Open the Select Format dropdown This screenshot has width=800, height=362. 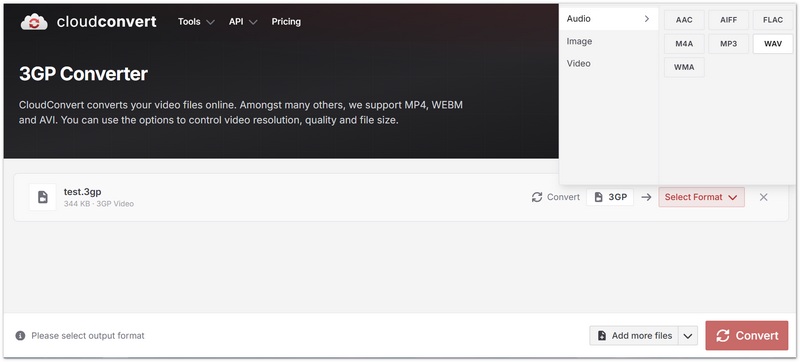point(702,197)
